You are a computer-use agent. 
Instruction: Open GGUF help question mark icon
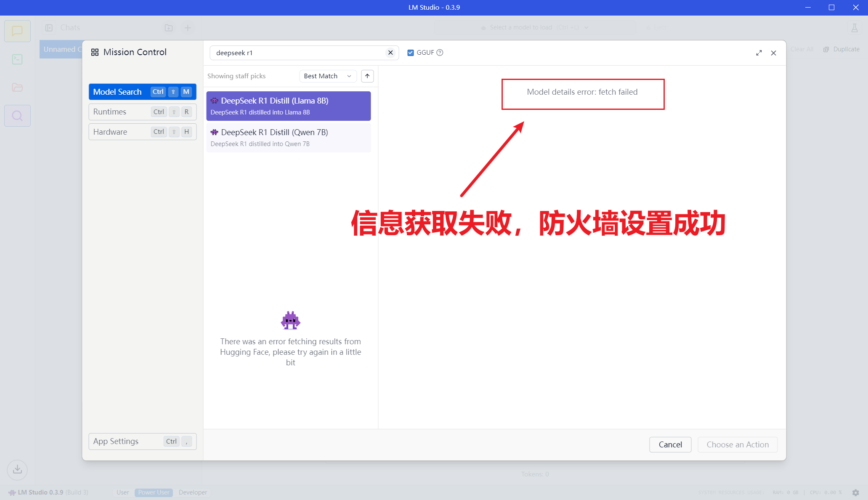440,53
